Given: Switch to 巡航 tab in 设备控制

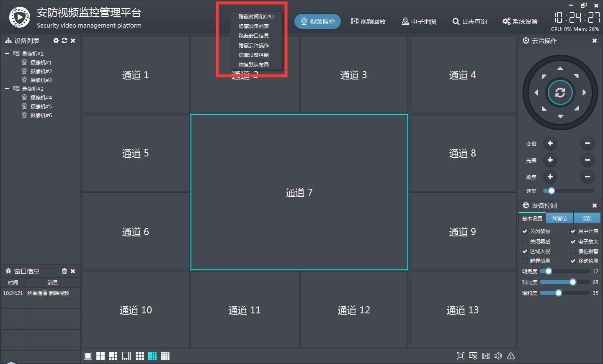Looking at the screenshot, I should (x=587, y=218).
